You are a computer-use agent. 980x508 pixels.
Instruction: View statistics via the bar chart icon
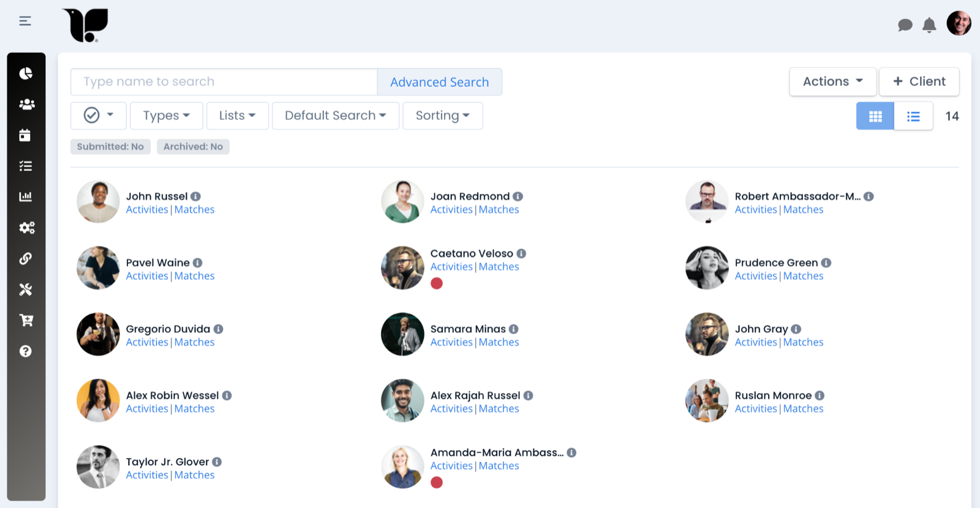tap(25, 196)
